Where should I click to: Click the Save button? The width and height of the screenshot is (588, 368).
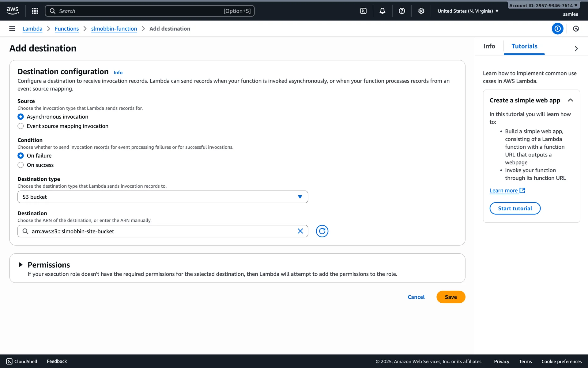pyautogui.click(x=450, y=297)
